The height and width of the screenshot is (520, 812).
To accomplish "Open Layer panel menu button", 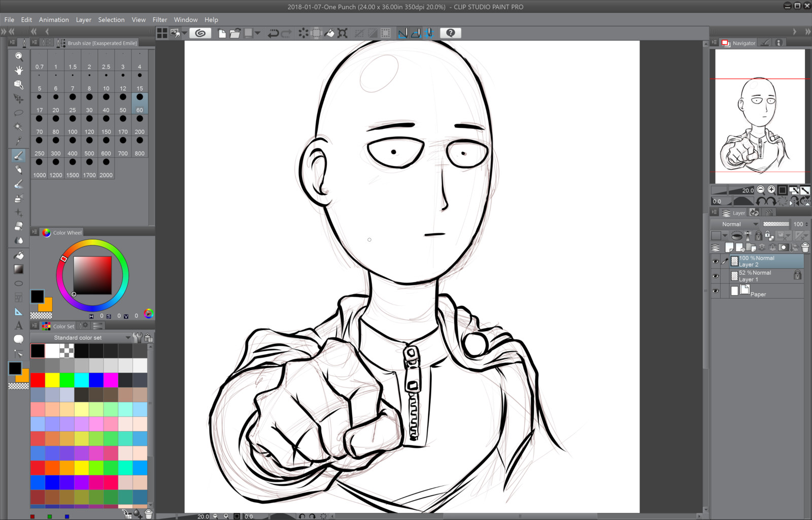I will coord(714,212).
